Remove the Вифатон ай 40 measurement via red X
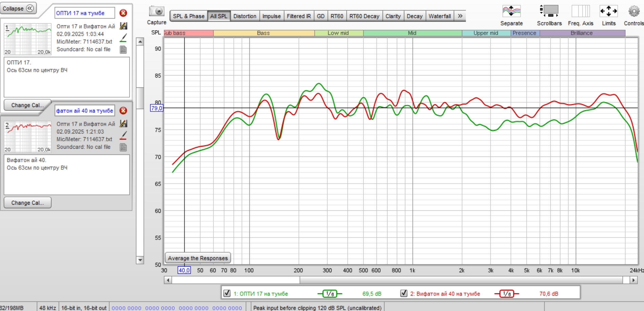The image size is (644, 311). [x=123, y=110]
